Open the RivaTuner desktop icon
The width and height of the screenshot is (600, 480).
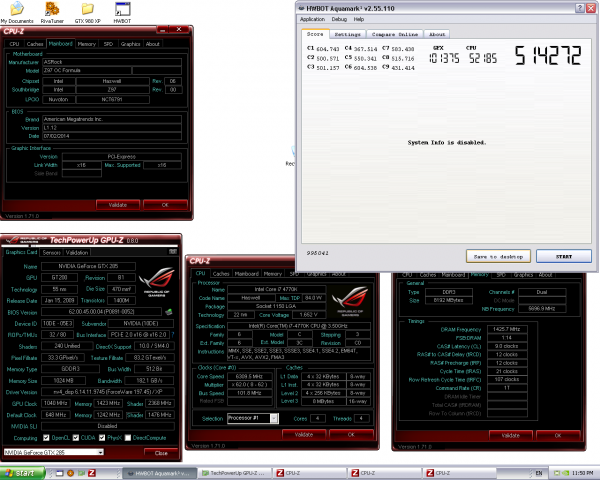[52, 9]
